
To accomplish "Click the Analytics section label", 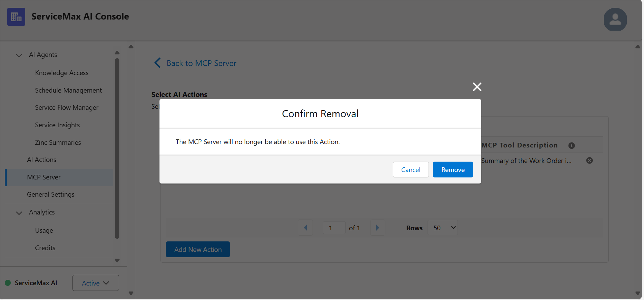I will tap(42, 212).
